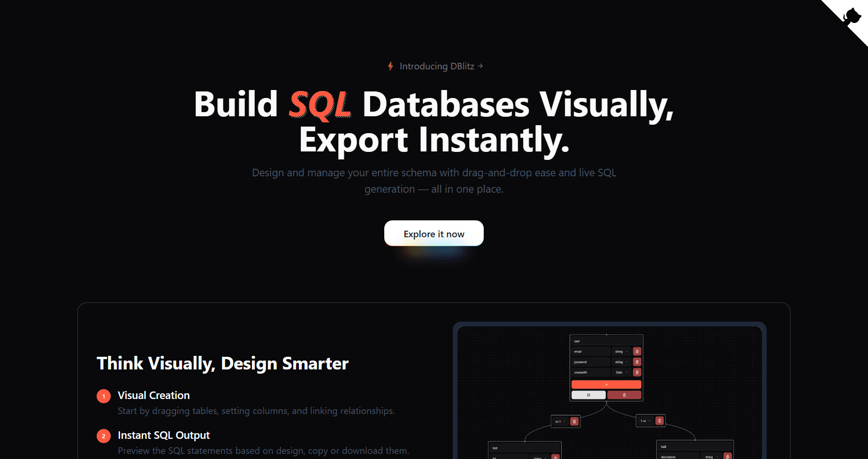Click the Preview the SQL statements description text
The height and width of the screenshot is (459, 868).
[x=263, y=451]
